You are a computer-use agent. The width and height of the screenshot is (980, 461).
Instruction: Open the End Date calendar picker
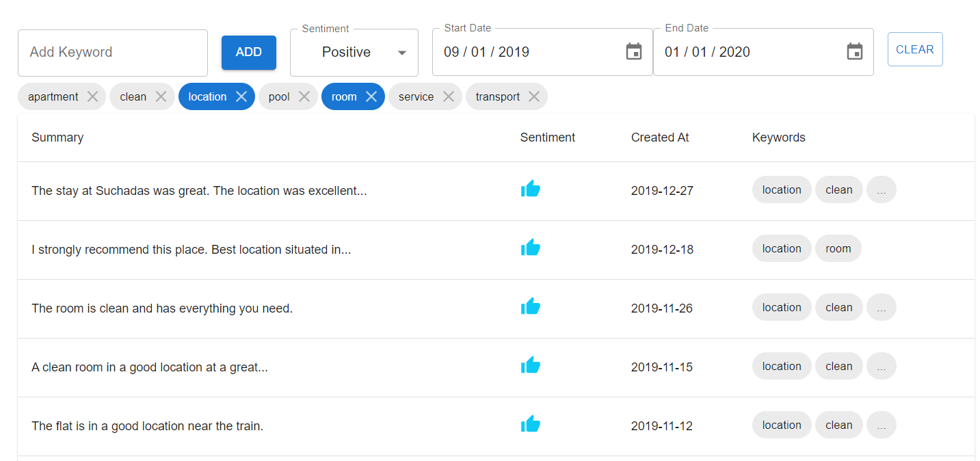point(855,52)
